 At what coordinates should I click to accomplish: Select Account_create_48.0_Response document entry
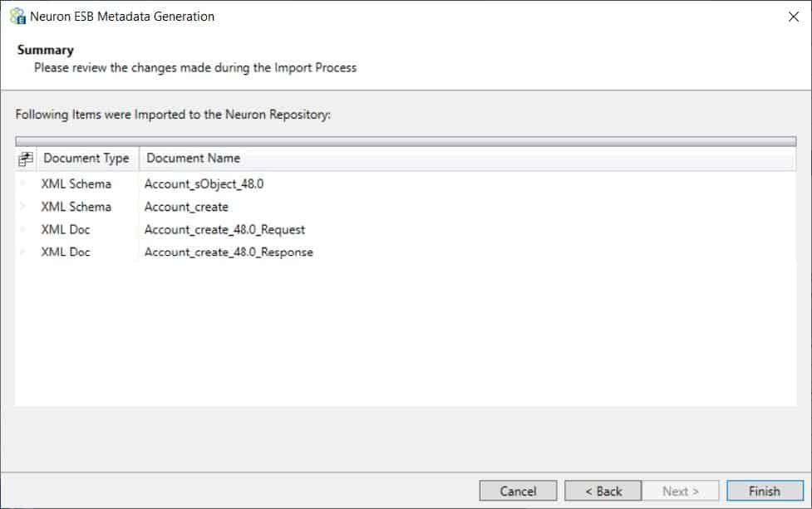[229, 252]
